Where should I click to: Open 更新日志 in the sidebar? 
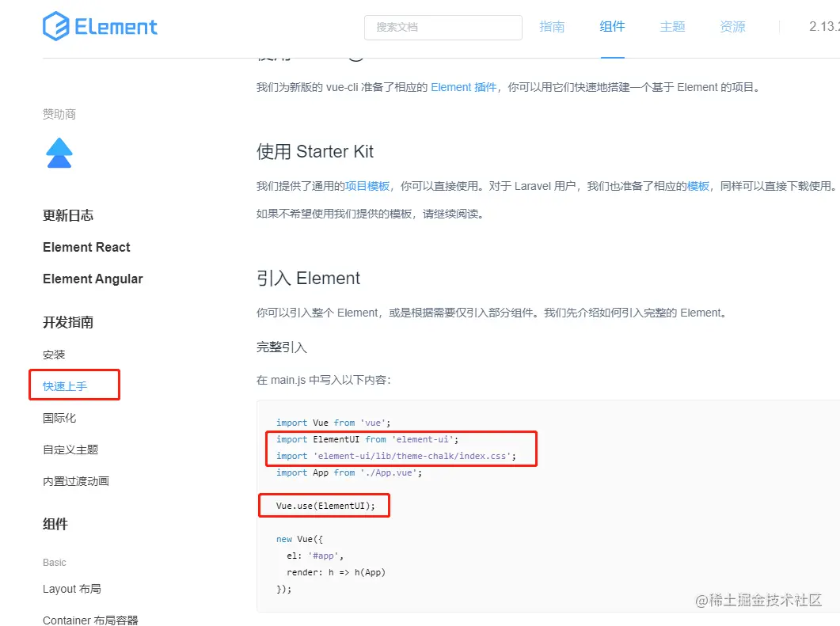(x=68, y=215)
